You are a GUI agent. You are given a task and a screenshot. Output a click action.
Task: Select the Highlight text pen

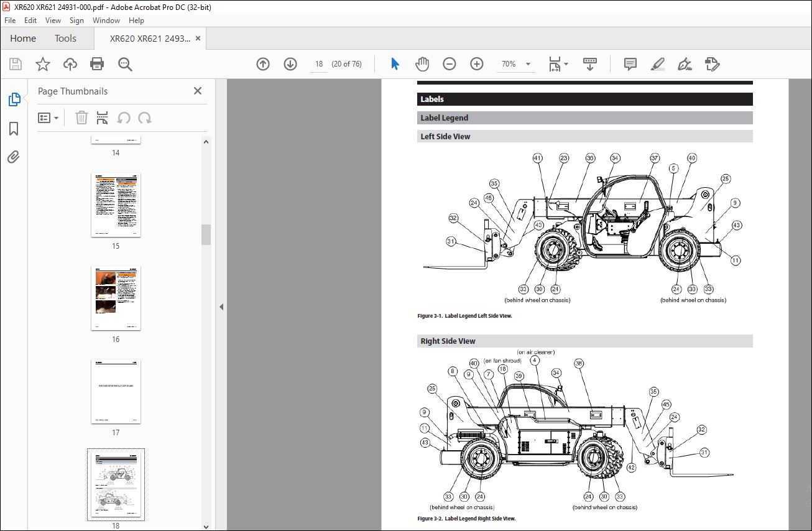(x=658, y=64)
